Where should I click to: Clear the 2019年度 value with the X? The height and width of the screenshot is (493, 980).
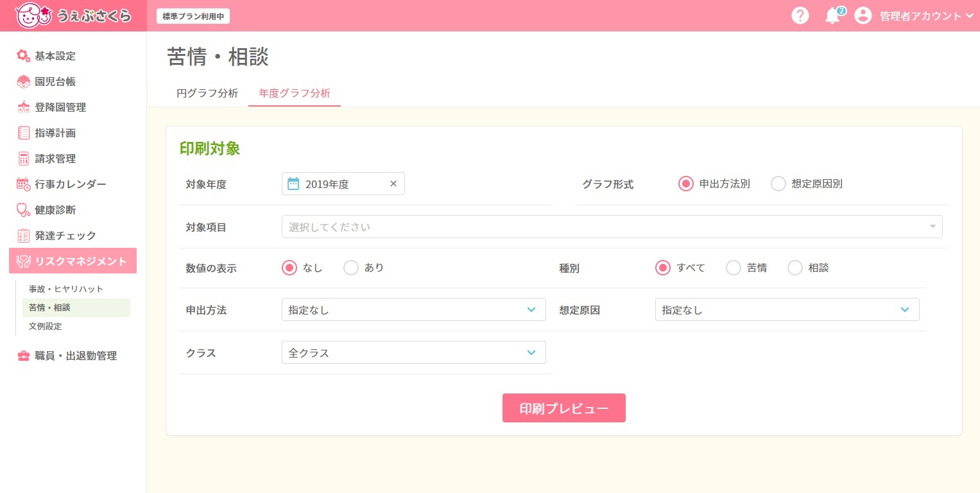pos(393,184)
